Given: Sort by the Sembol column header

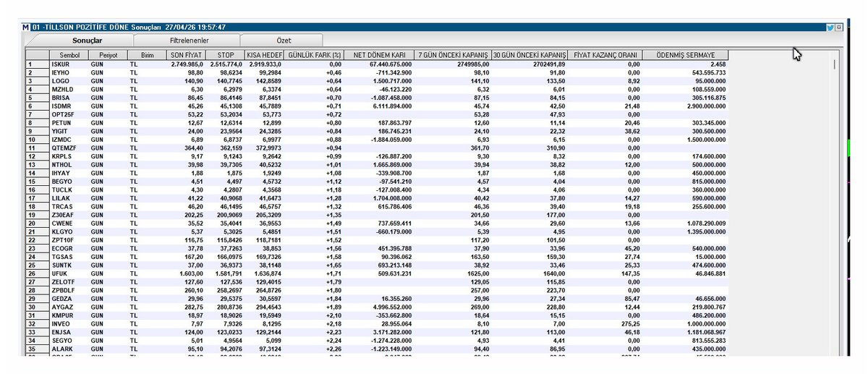Looking at the screenshot, I should (68, 55).
